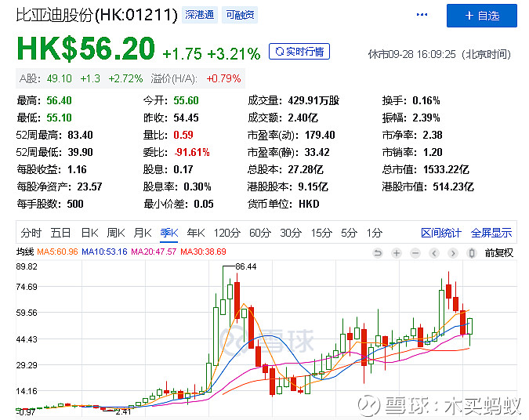Click the MA5:60.96 moving average label
The width and height of the screenshot is (529, 420).
(x=57, y=252)
